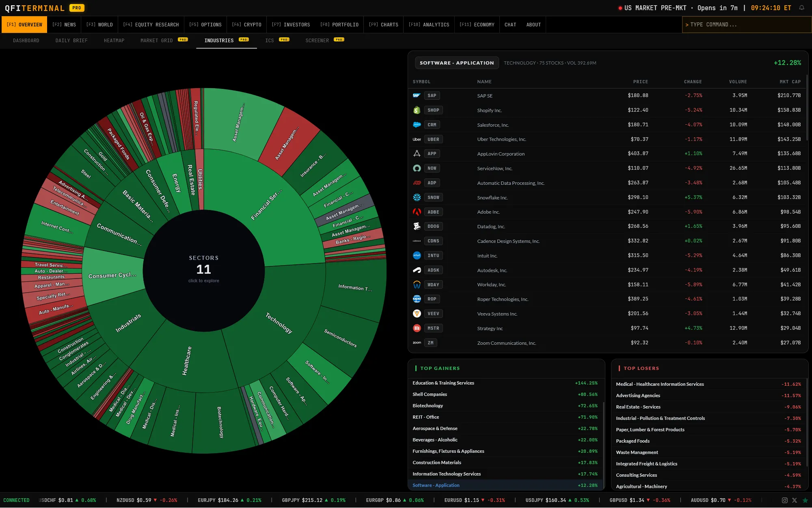Select Aerospace & Defense gainer row
This screenshot has height=508, width=812.
(x=505, y=428)
